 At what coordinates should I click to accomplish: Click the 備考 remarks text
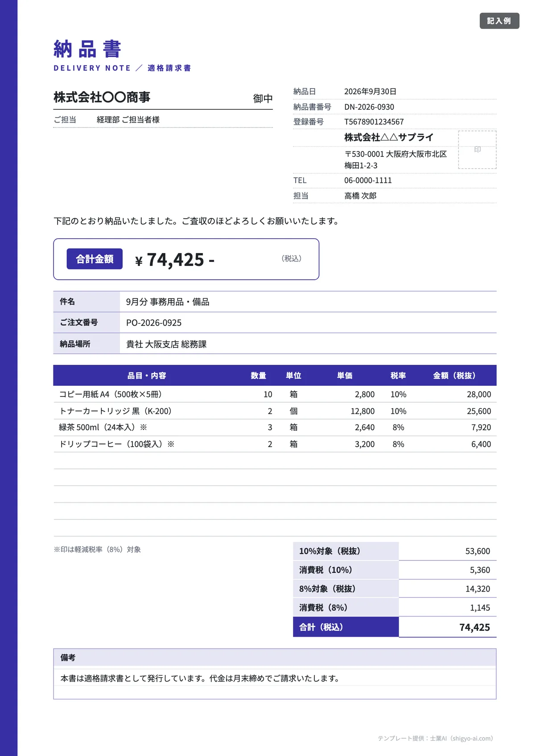tap(200, 678)
